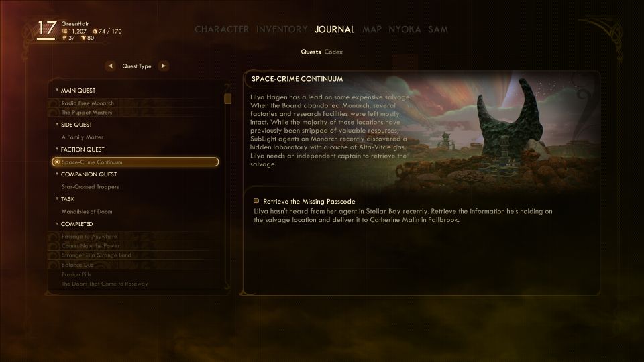644x362 pixels.
Task: Click the quest list scrollbar handle
Action: pos(227,99)
